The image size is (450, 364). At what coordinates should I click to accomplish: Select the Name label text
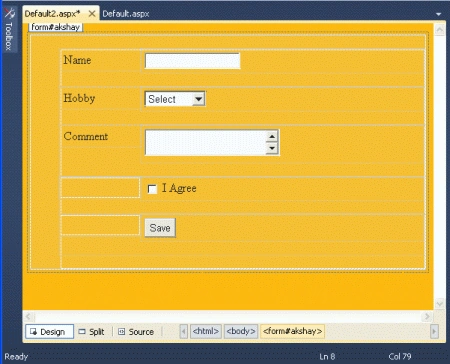pyautogui.click(x=77, y=60)
